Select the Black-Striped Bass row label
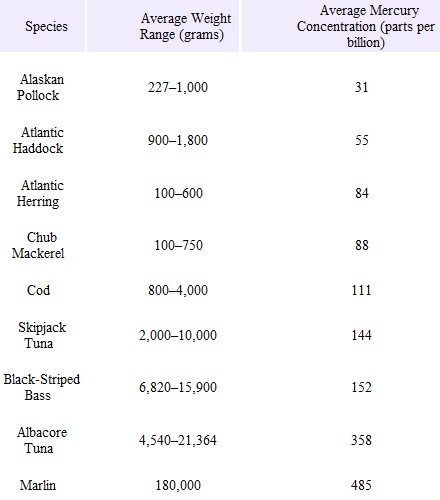The image size is (440, 500). tap(42, 387)
